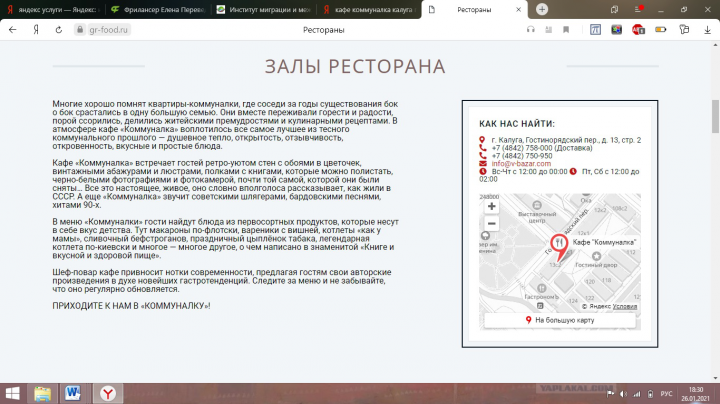Click the ЗАЛЫ РЕСТОРАНА heading

click(355, 67)
